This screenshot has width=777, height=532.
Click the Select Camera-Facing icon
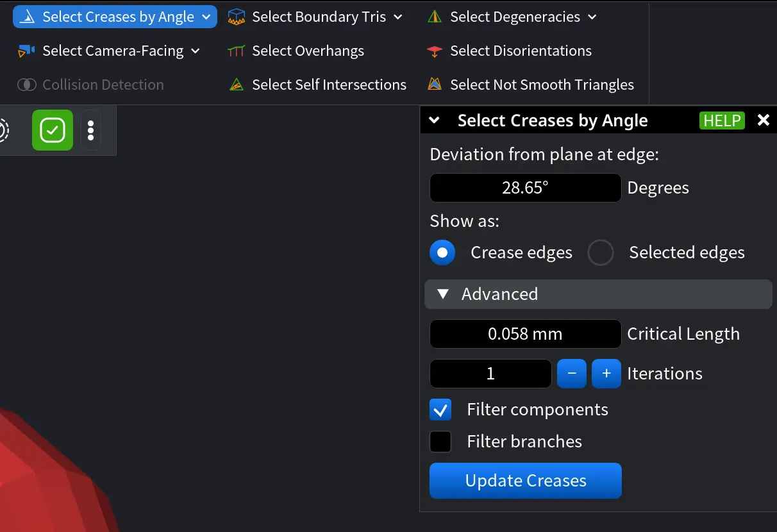click(x=26, y=50)
